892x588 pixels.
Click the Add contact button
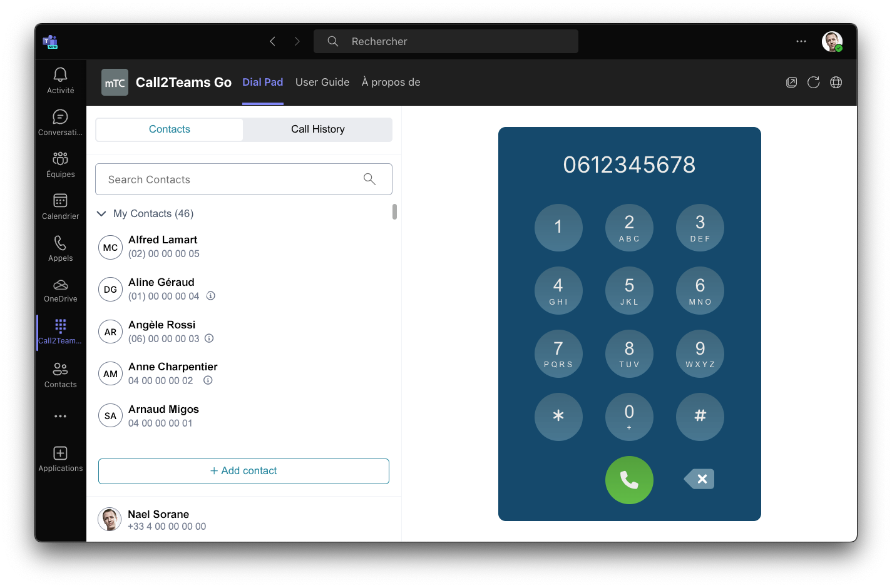pyautogui.click(x=244, y=471)
